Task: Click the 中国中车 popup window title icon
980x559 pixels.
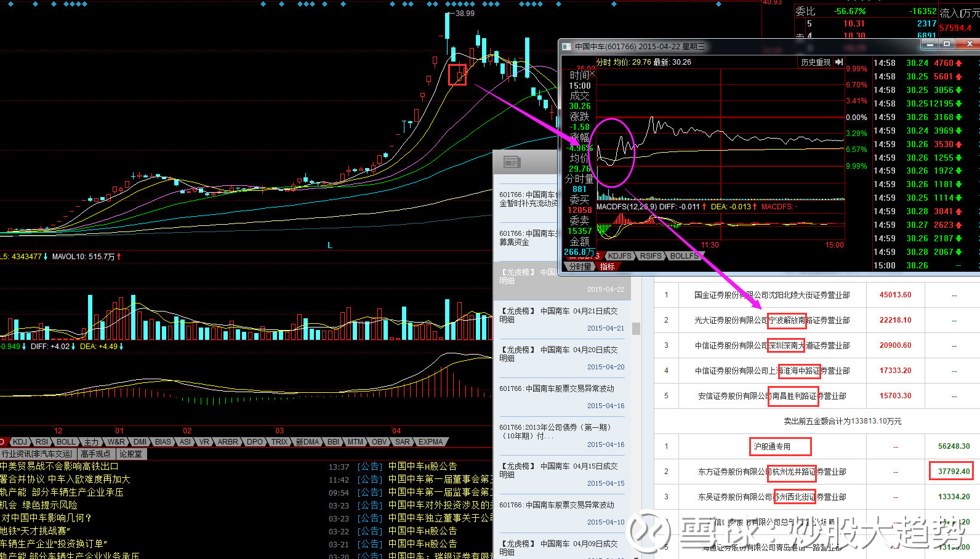Action: pyautogui.click(x=566, y=46)
